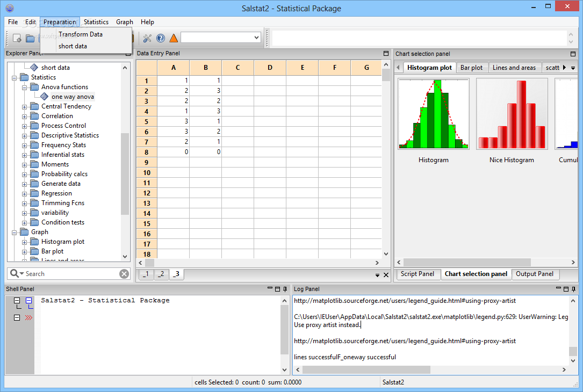Click the new document toolbar icon
This screenshot has height=392, width=583.
(17, 38)
